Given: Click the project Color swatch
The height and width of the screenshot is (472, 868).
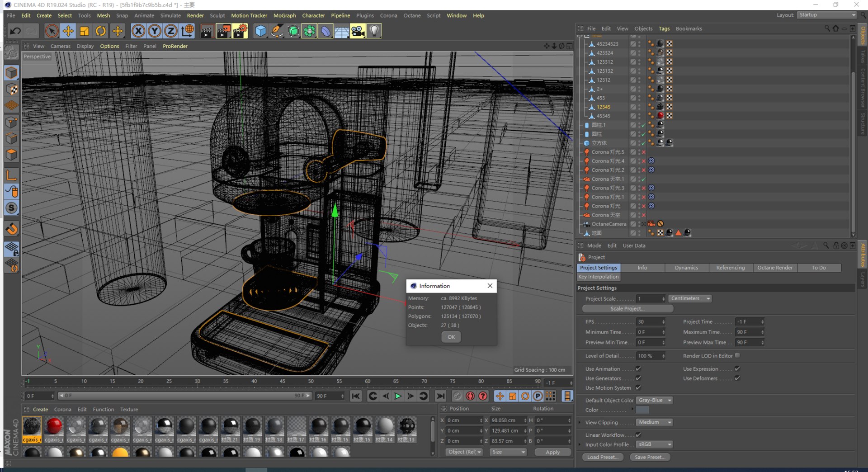Looking at the screenshot, I should click(642, 410).
